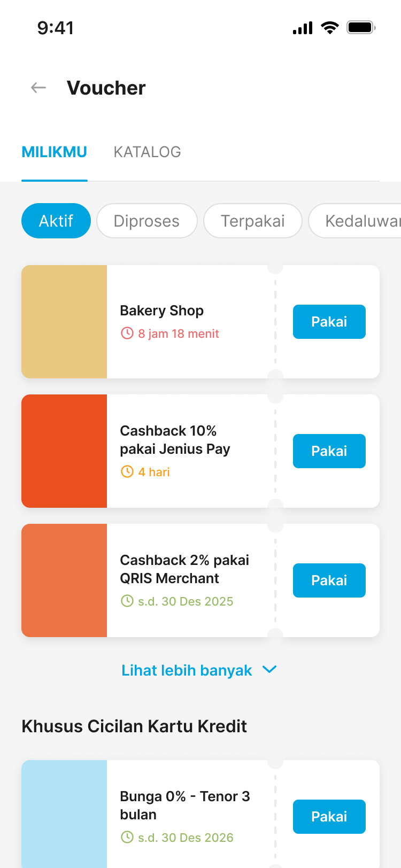Switch filter to Diproses

[x=146, y=221]
